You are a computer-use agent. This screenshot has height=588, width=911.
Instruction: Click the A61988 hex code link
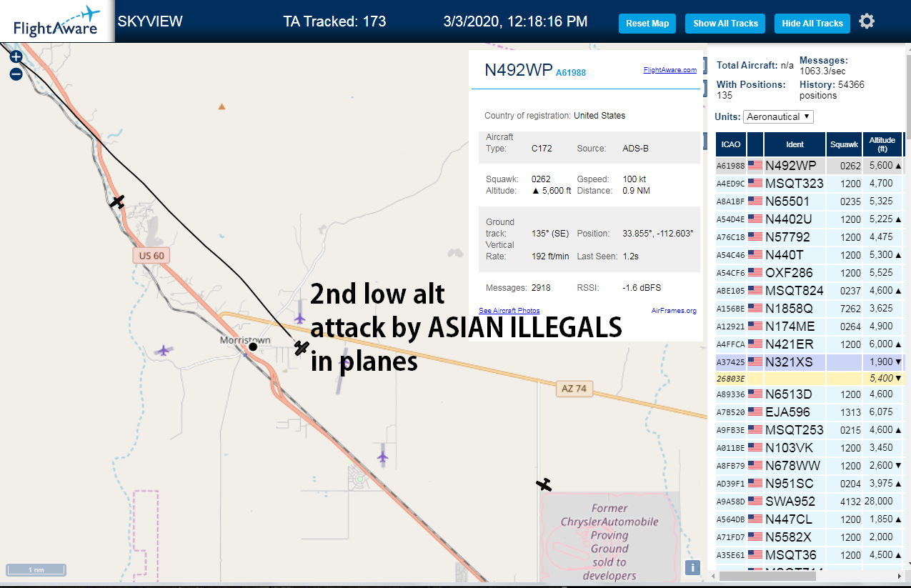pyautogui.click(x=571, y=73)
